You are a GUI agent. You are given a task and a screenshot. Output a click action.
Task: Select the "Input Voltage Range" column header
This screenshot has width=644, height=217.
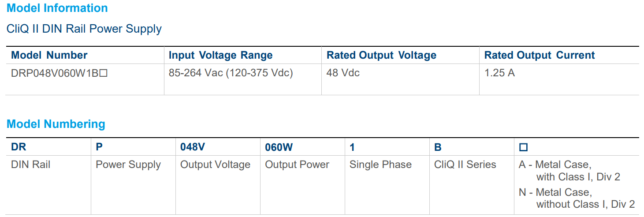coord(220,55)
